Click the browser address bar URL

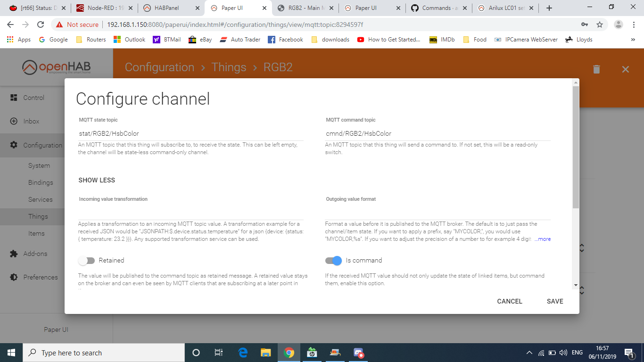click(x=235, y=25)
